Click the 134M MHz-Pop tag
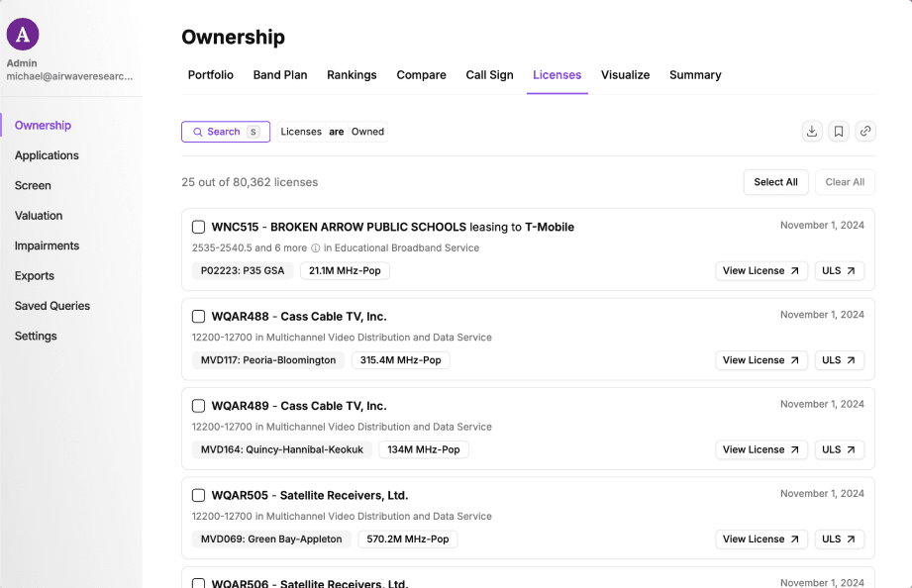Viewport: 912px width, 588px height. (424, 450)
